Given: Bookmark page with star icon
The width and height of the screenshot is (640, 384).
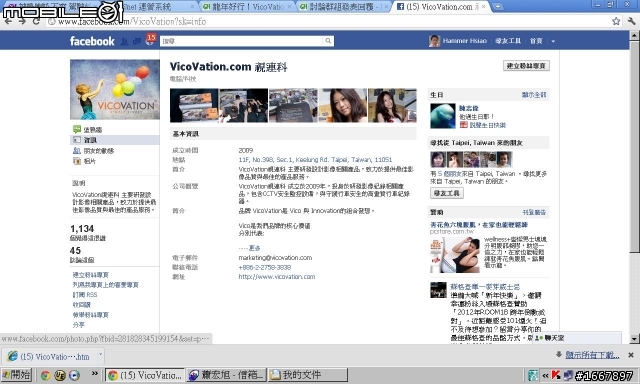Looking at the screenshot, I should [616, 21].
